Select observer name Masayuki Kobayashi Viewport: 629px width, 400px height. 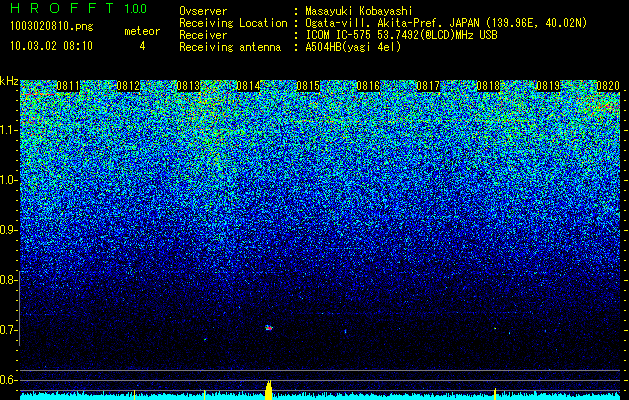coord(358,12)
